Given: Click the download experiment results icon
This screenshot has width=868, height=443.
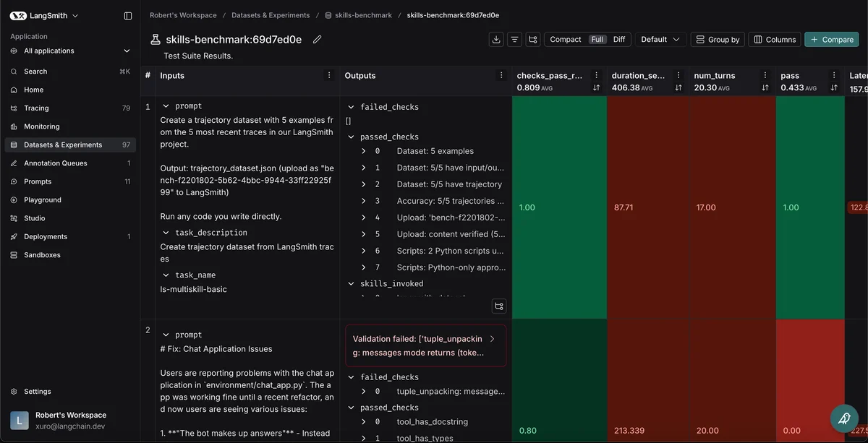Looking at the screenshot, I should click(x=496, y=40).
